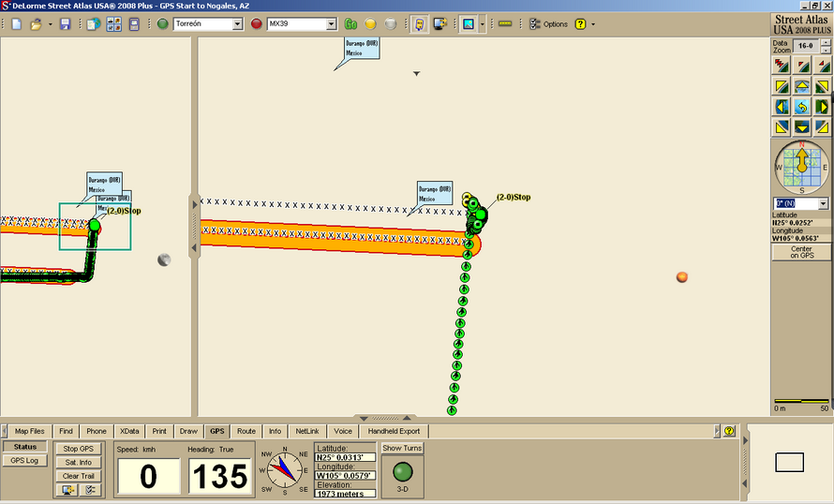The height and width of the screenshot is (504, 834).
Task: Pan the map northeast diagonal arrow
Action: point(823,86)
